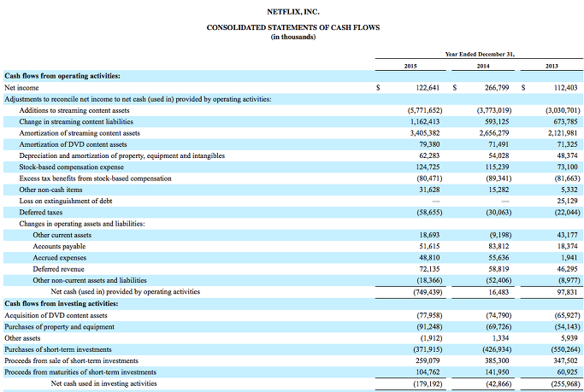584x392 pixels.
Task: Select the value 3,405,382
Action: click(x=425, y=133)
